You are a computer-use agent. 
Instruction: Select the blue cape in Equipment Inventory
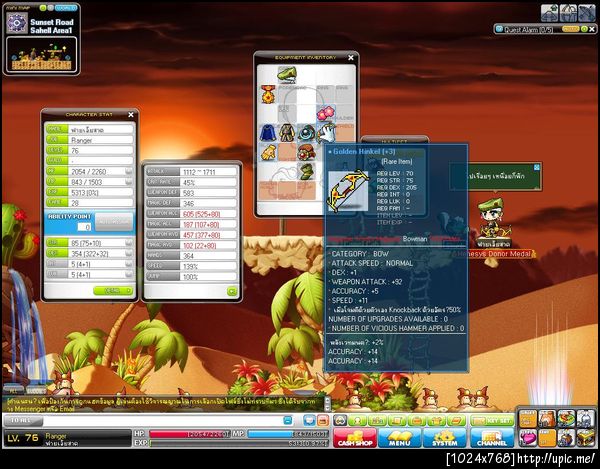(x=268, y=133)
